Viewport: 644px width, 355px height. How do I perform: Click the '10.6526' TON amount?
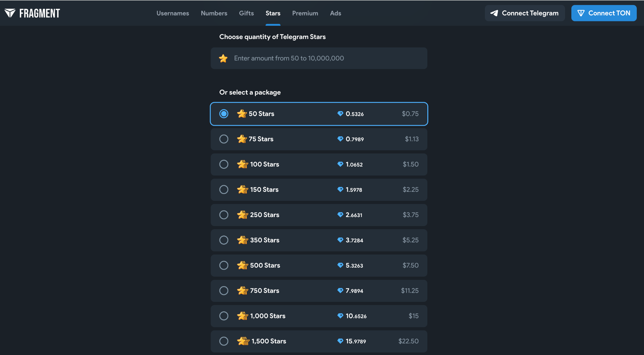coord(356,316)
